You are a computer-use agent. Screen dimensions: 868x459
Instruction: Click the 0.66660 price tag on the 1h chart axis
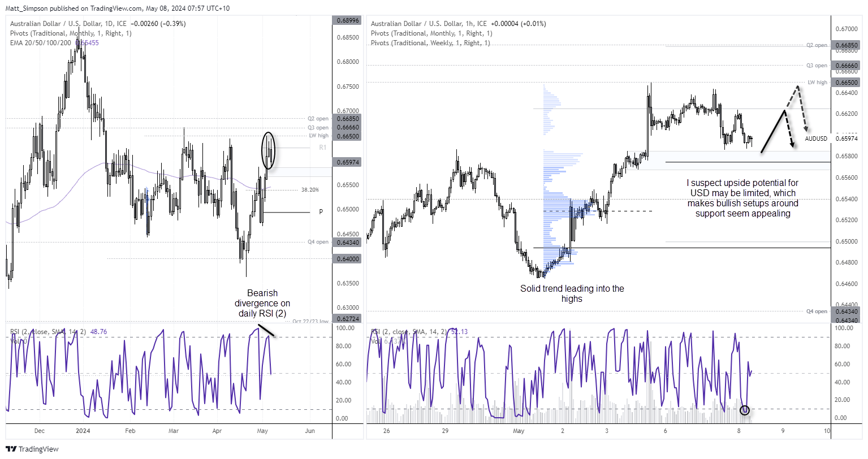point(847,66)
